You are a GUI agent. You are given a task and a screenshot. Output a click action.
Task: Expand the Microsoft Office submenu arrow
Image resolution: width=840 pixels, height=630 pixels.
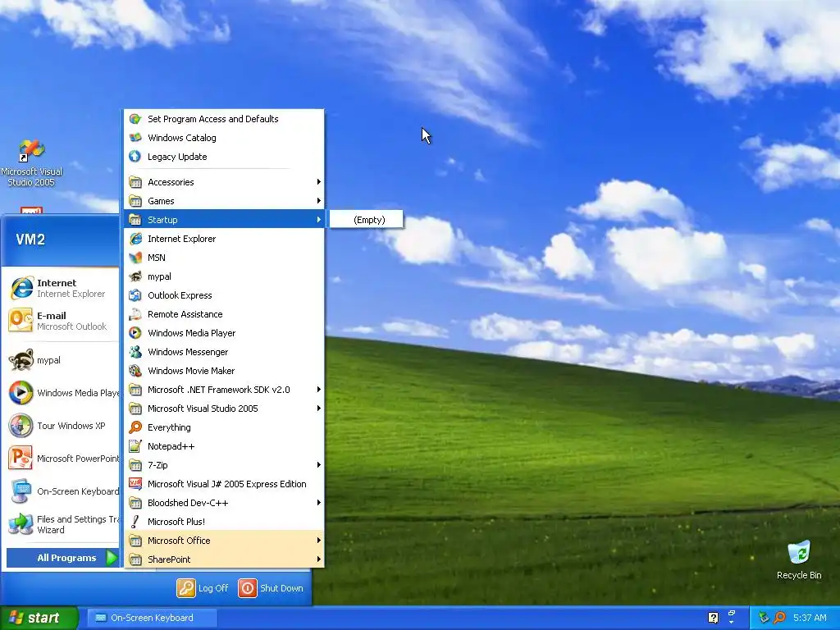(x=319, y=541)
